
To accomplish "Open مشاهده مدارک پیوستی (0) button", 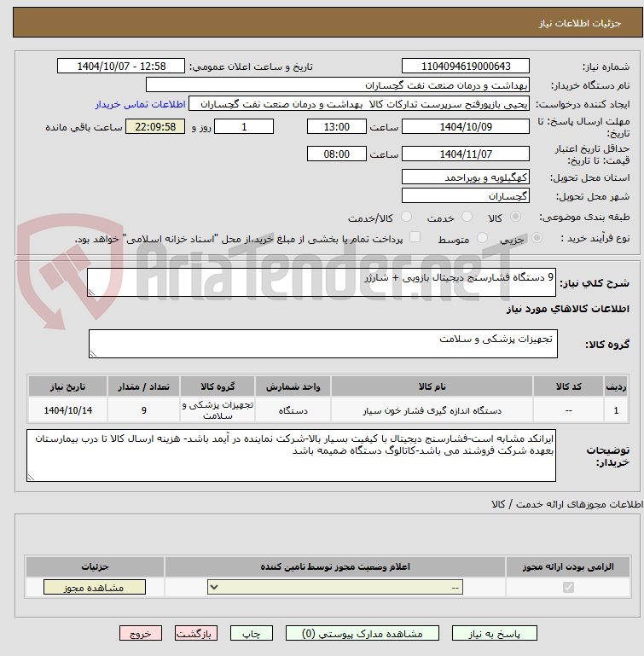I will coord(363,634).
